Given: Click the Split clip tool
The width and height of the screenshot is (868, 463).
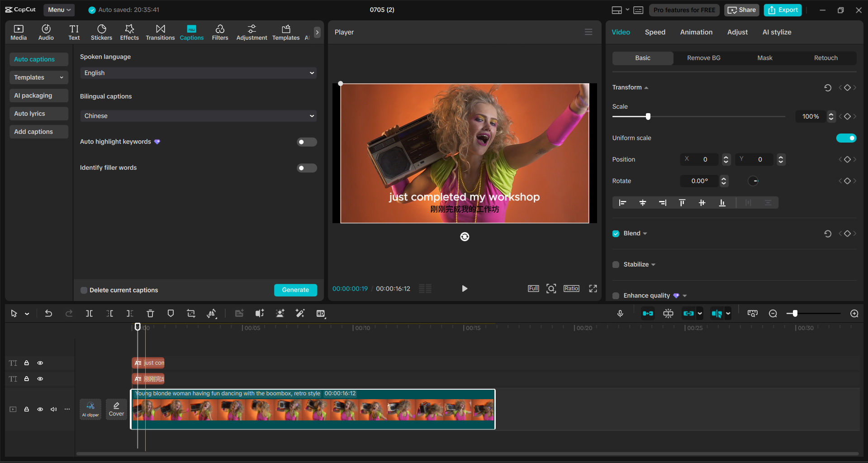Looking at the screenshot, I should 89,313.
